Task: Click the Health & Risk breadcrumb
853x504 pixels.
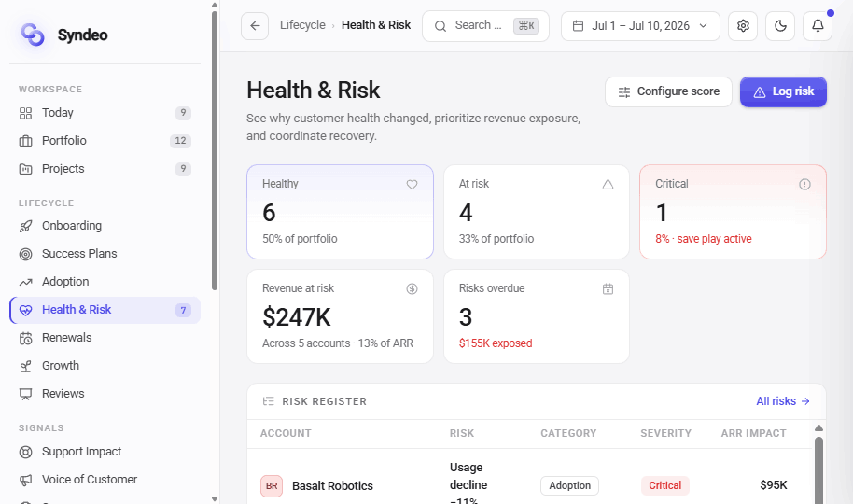Action: [x=376, y=25]
